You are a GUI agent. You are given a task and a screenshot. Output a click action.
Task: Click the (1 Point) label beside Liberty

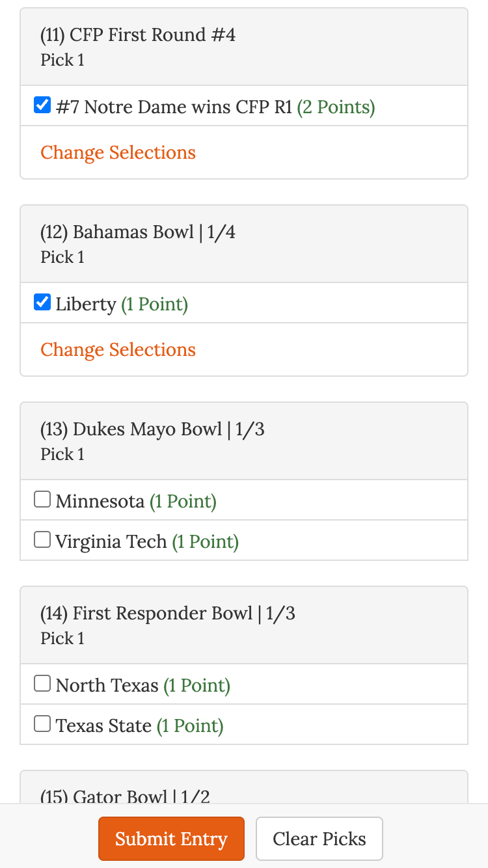154,304
